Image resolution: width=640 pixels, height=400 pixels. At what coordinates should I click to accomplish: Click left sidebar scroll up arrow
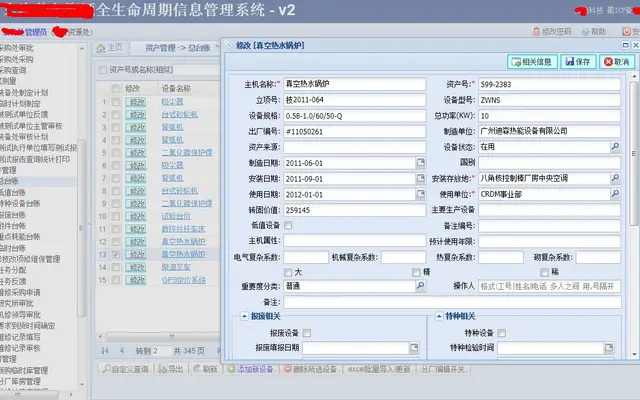coord(82,48)
